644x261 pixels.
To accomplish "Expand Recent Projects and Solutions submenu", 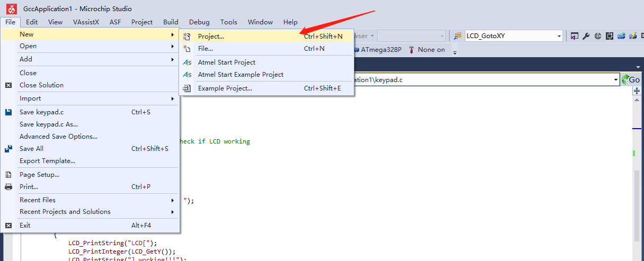I will (x=90, y=211).
